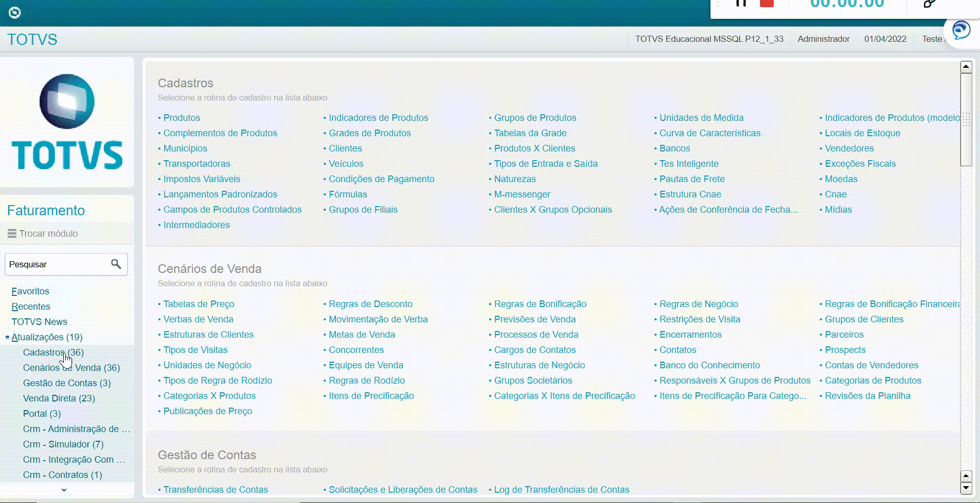The width and height of the screenshot is (980, 503).
Task: Open the Tabelas de Preço link
Action: click(199, 304)
